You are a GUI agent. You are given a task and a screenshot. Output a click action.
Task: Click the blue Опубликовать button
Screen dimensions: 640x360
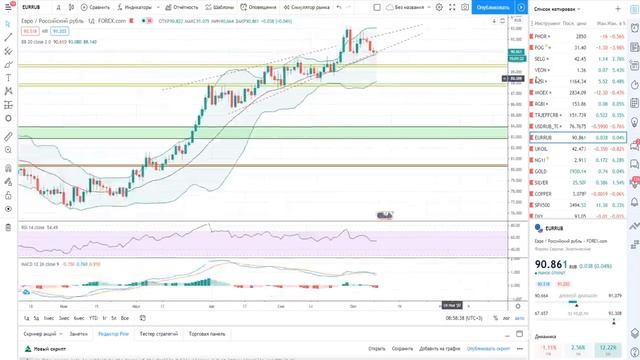(493, 7)
